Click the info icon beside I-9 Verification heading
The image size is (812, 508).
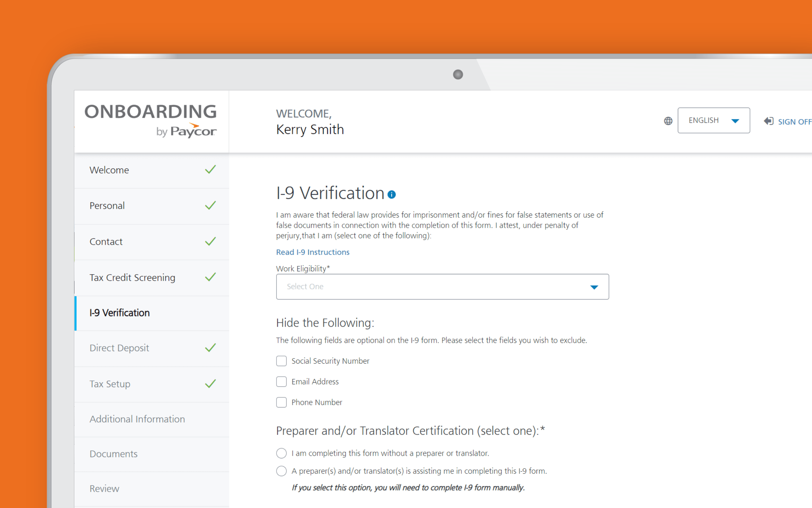pyautogui.click(x=391, y=195)
